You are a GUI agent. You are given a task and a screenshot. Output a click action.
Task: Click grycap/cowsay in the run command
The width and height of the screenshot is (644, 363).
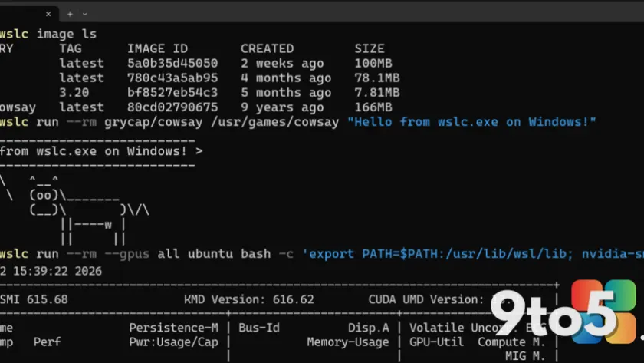pos(153,122)
